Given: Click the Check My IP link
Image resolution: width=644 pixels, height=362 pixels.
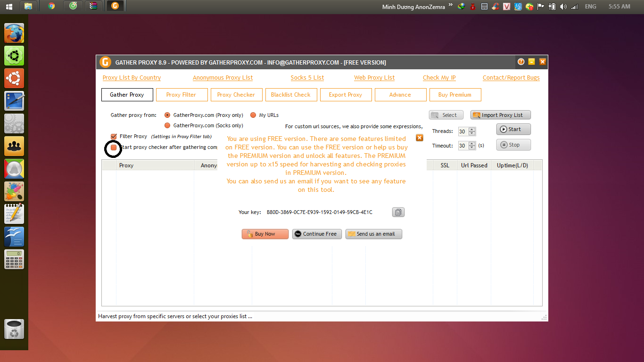Looking at the screenshot, I should click(x=439, y=78).
